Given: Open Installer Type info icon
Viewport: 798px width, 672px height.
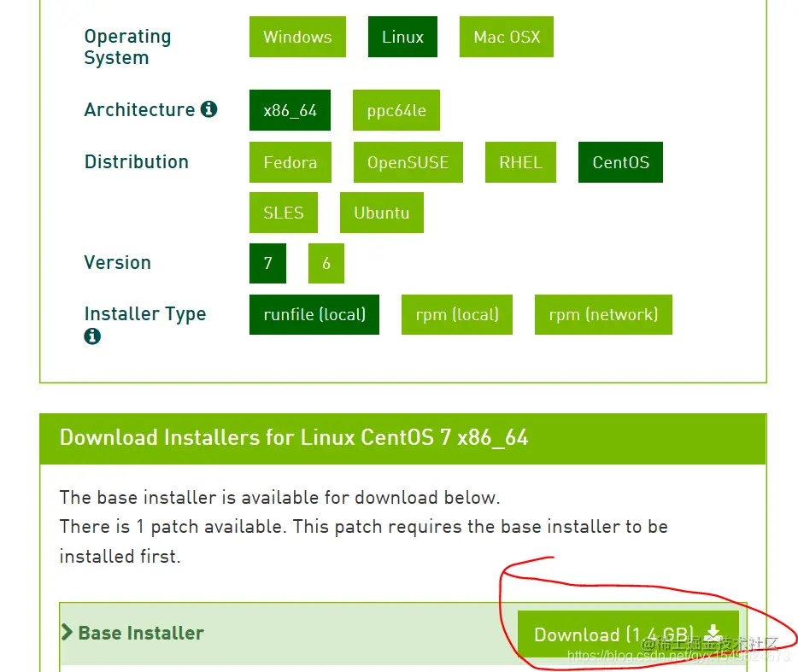Looking at the screenshot, I should [92, 336].
